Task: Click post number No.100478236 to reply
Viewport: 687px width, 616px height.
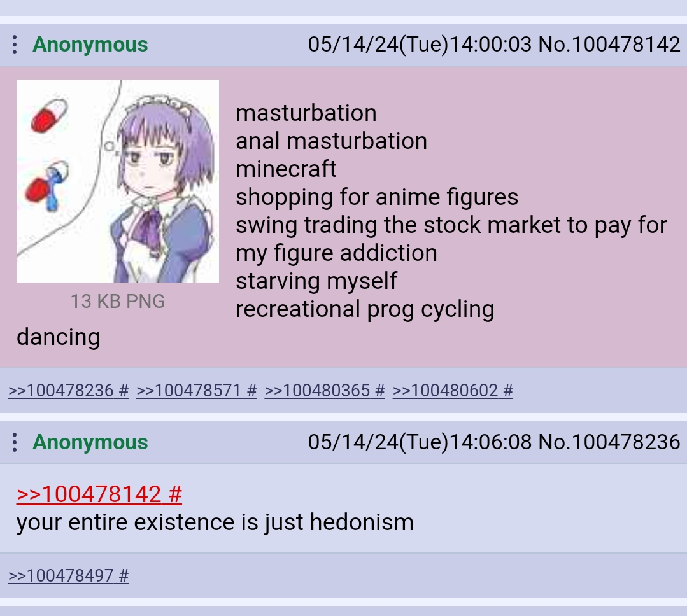Action: (x=609, y=442)
